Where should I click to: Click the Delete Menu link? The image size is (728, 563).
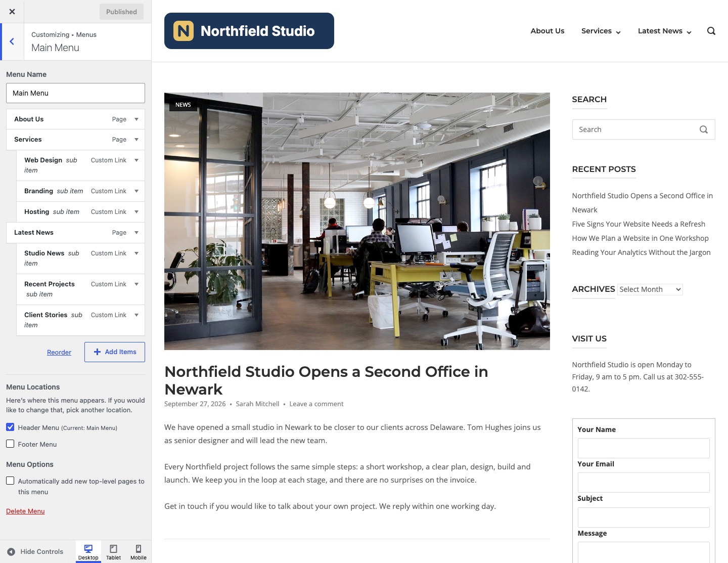[x=25, y=511]
